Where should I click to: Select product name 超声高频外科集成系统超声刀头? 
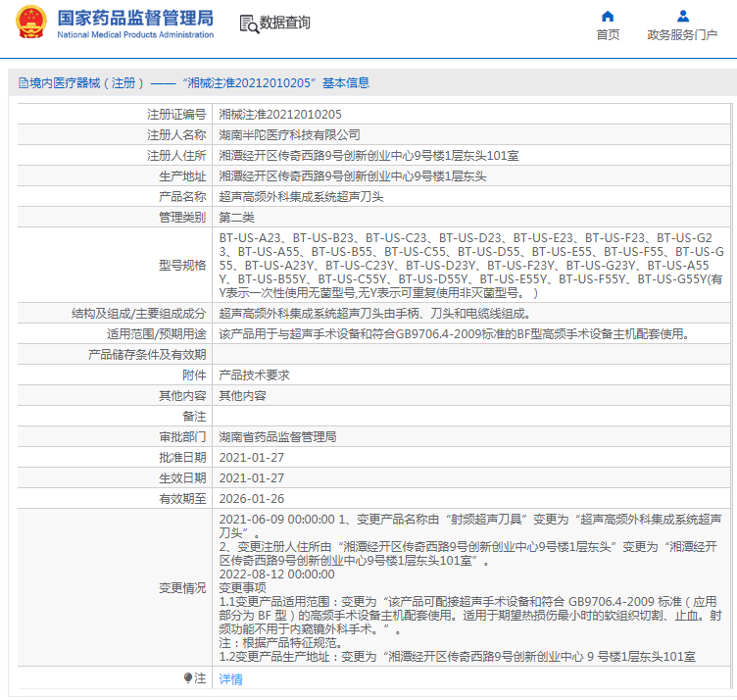point(301,197)
